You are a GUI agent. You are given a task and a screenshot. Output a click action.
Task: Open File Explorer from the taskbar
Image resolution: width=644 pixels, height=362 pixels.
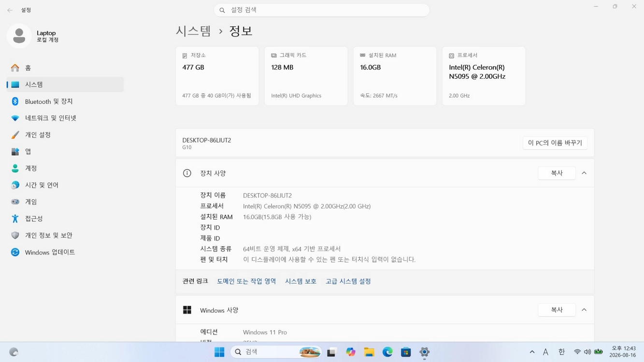tap(369, 352)
